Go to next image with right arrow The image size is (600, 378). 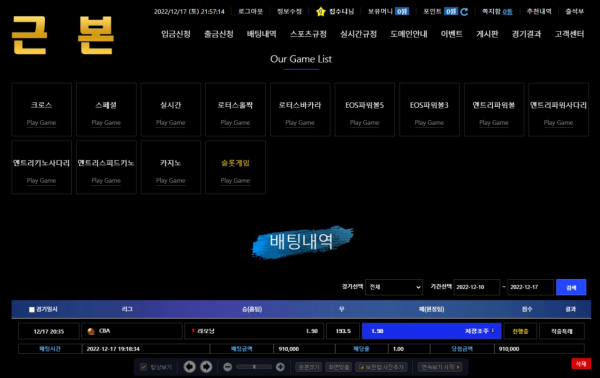tap(206, 367)
